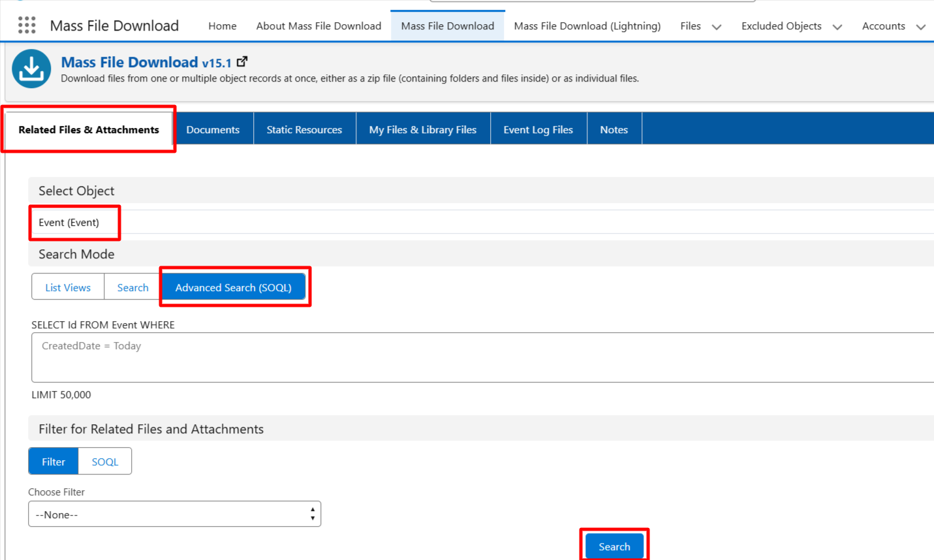Click the Mass File Download app name

click(114, 25)
